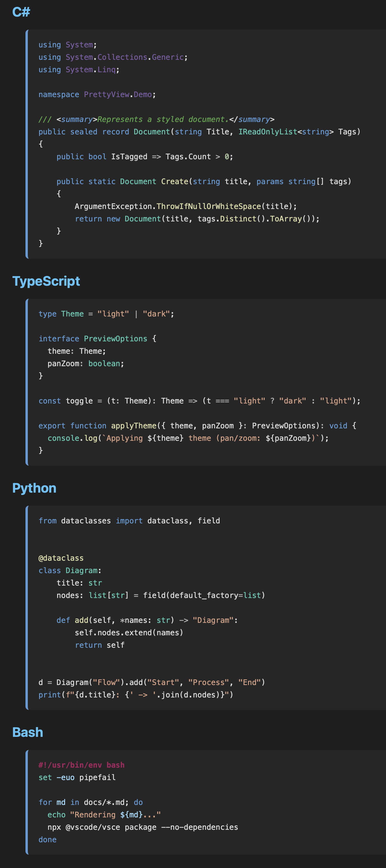Click the "npx @vscode/vsce package" line
The height and width of the screenshot is (868, 386).
coord(143,827)
